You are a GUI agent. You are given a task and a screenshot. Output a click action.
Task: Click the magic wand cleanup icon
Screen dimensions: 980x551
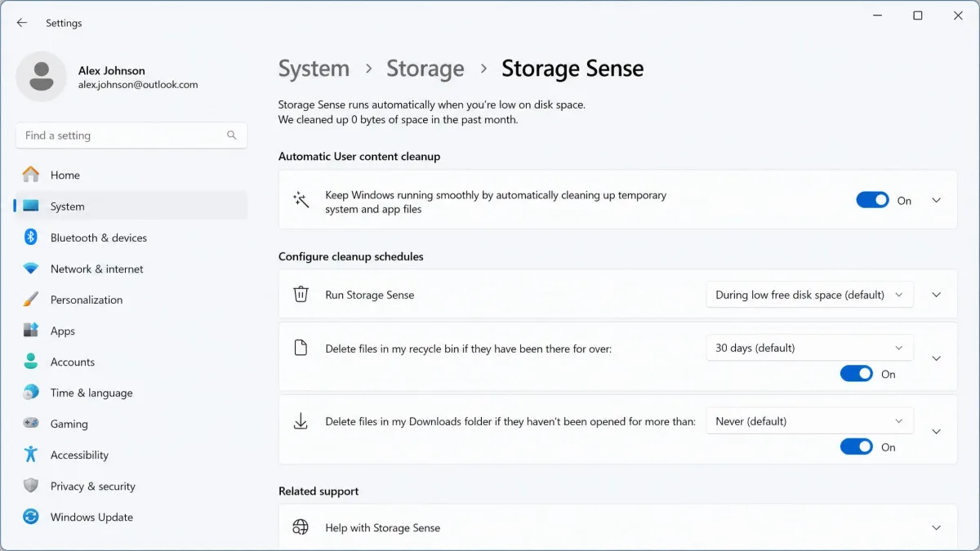(x=301, y=200)
